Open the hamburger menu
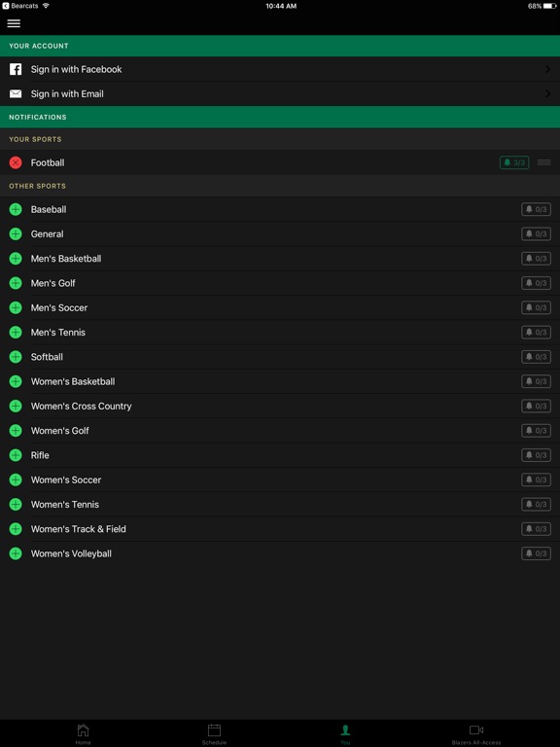 [x=14, y=23]
